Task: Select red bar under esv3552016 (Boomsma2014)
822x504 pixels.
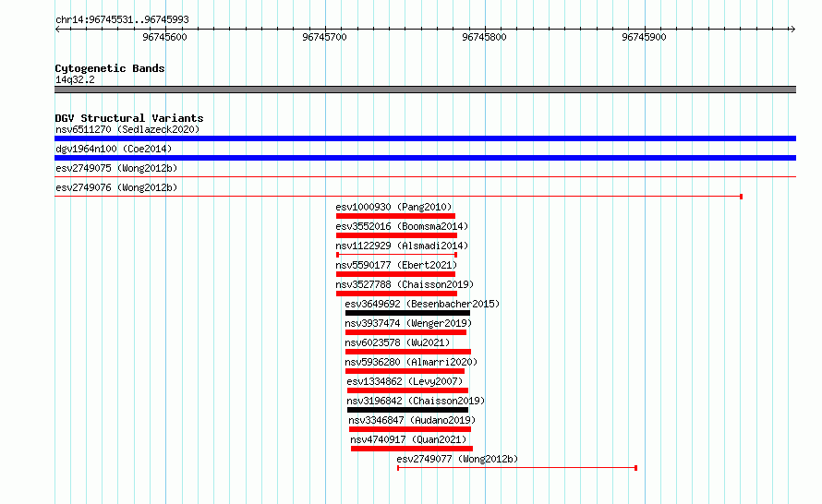Action: pos(397,235)
